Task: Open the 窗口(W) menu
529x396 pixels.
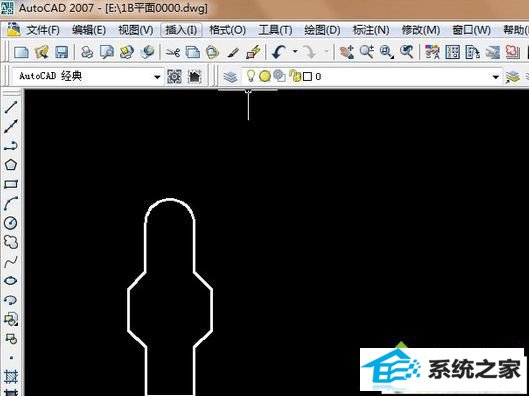Action: pyautogui.click(x=471, y=30)
